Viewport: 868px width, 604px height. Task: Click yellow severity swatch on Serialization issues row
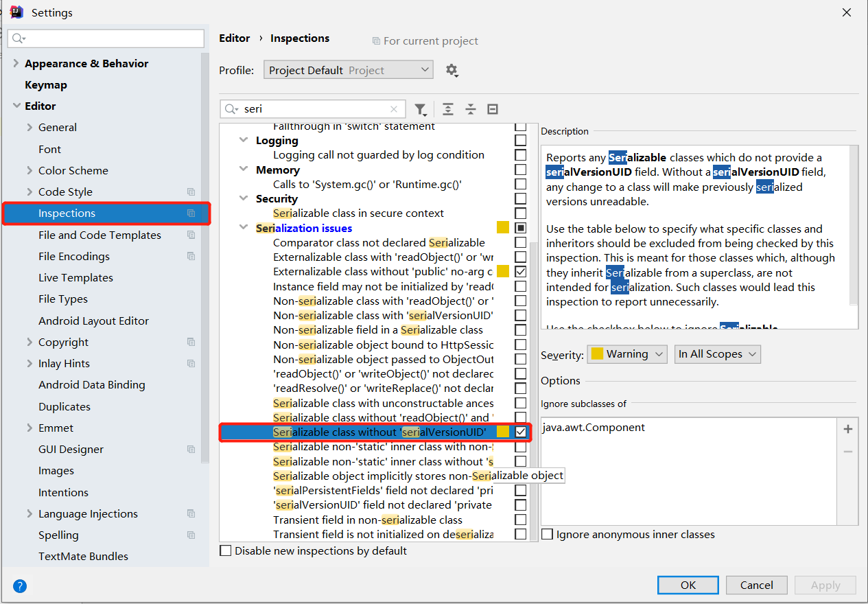pyautogui.click(x=503, y=228)
